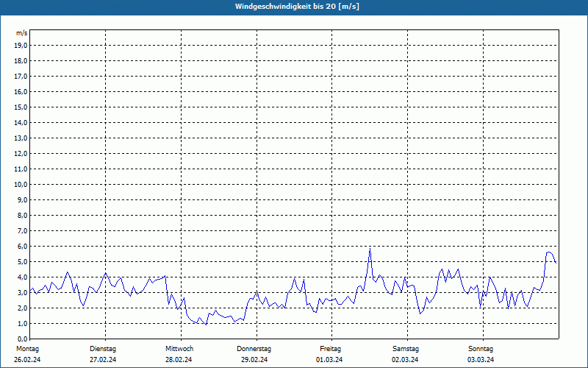
Task: Click the date 27.02.24
Action: (x=103, y=360)
